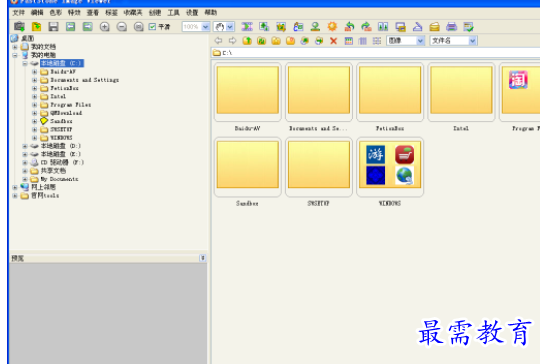Click the open file folder icon
Image resolution: width=540 pixels, height=364 pixels.
tap(36, 27)
